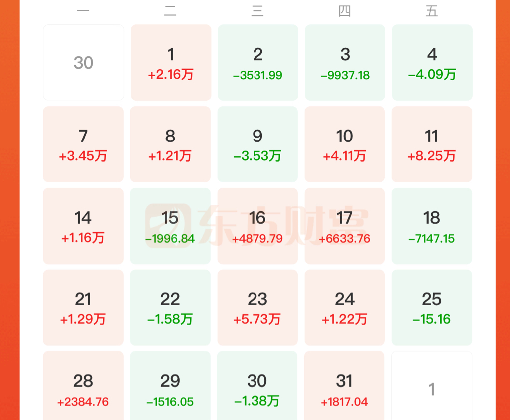The height and width of the screenshot is (420, 510).
Task: Select day 18 showing -7147.15
Action: click(432, 226)
